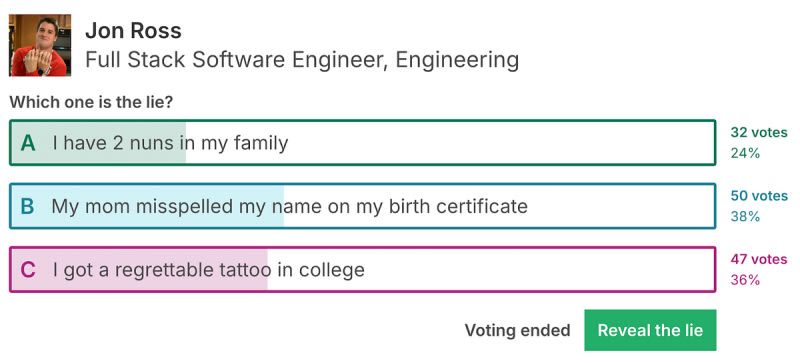Click the green filled progress bar of option A
The image size is (800, 363).
pos(98,142)
